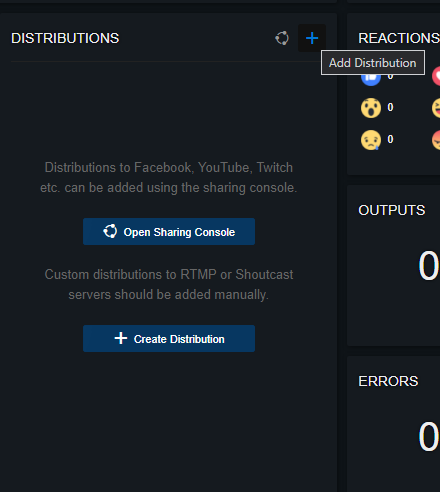Click the Create Distribution button
Screen dimensions: 440x492
(169, 339)
